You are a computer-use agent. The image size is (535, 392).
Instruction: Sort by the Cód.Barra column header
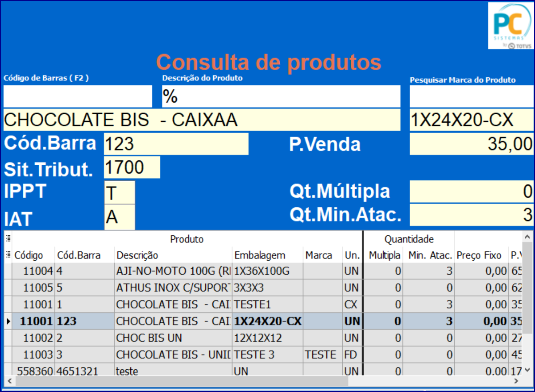point(84,255)
